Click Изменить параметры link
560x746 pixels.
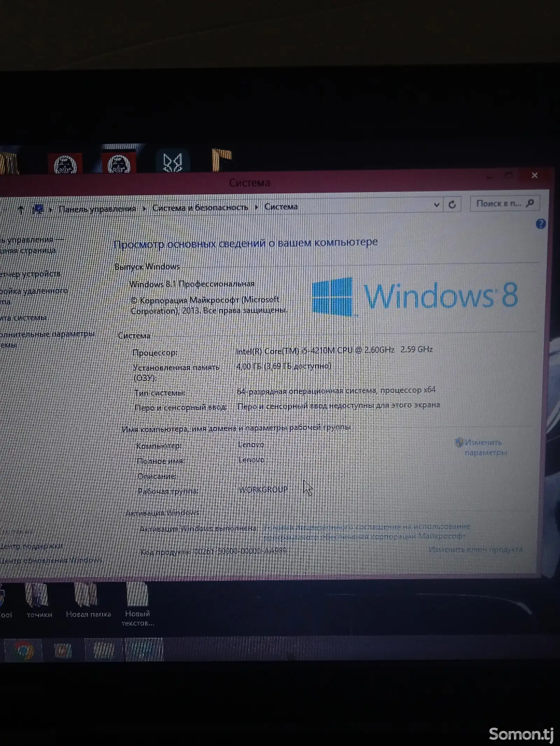tap(485, 448)
